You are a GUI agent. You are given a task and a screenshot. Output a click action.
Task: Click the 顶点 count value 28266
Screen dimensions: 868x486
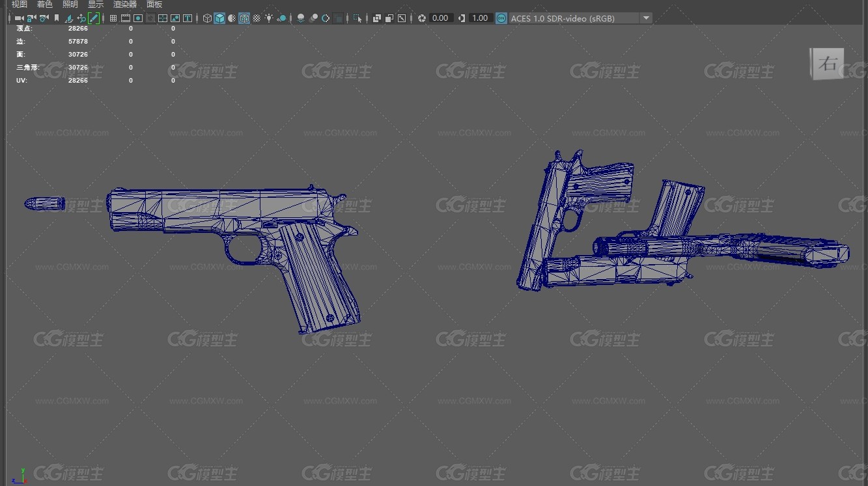click(x=77, y=29)
